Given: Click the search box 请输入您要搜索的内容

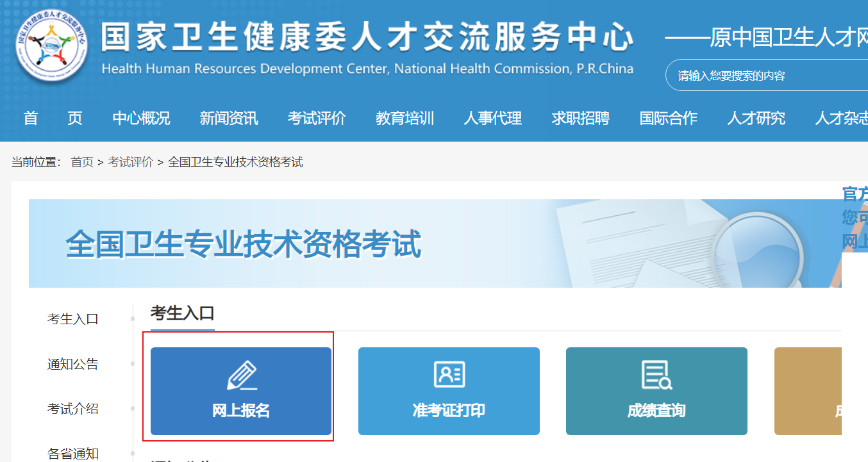Looking at the screenshot, I should click(763, 76).
